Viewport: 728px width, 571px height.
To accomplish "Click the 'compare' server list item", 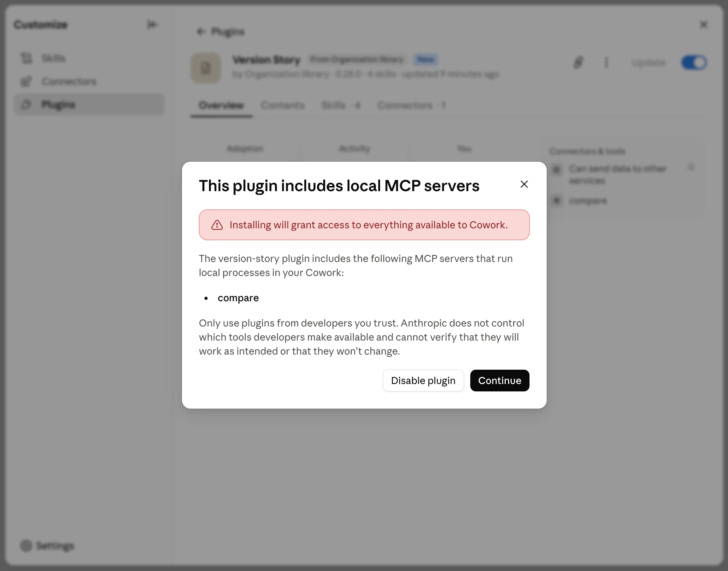I will 238,298.
